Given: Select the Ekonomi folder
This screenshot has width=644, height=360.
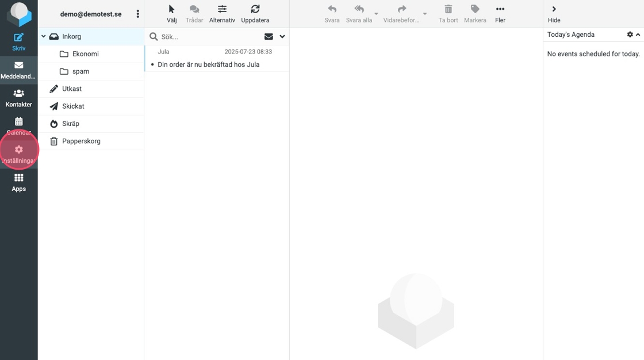Looking at the screenshot, I should pyautogui.click(x=85, y=54).
